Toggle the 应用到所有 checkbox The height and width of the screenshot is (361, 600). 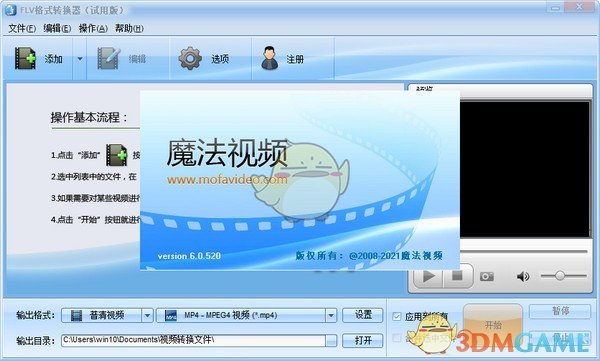(x=397, y=317)
